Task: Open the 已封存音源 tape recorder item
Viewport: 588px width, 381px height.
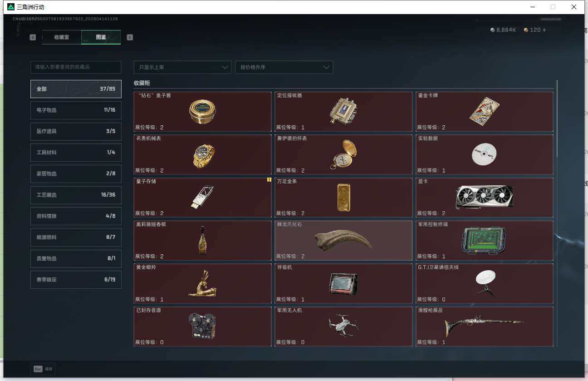Action: [x=202, y=327]
